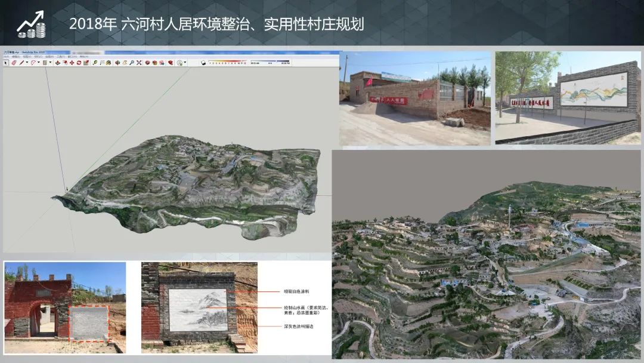Activate the Push/Pull tool
Image resolution: width=644 pixels, height=363 pixels.
coord(58,63)
